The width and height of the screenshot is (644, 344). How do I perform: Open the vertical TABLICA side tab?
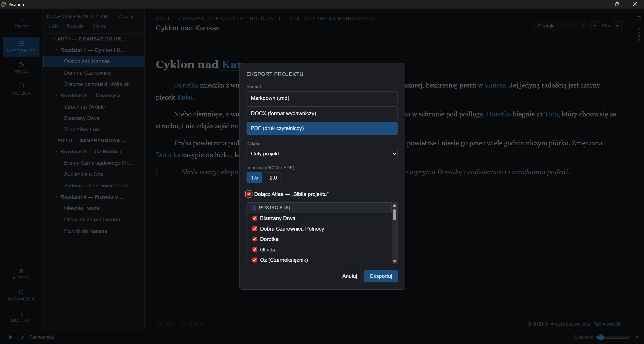pos(639,34)
